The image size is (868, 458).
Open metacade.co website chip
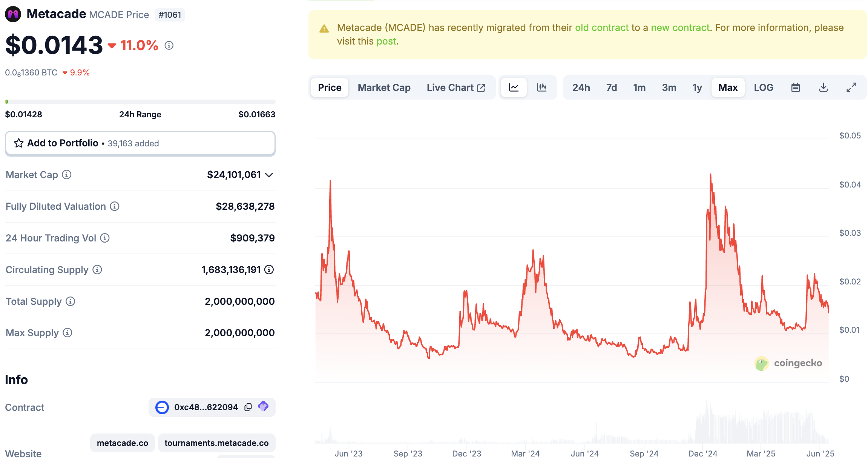122,443
